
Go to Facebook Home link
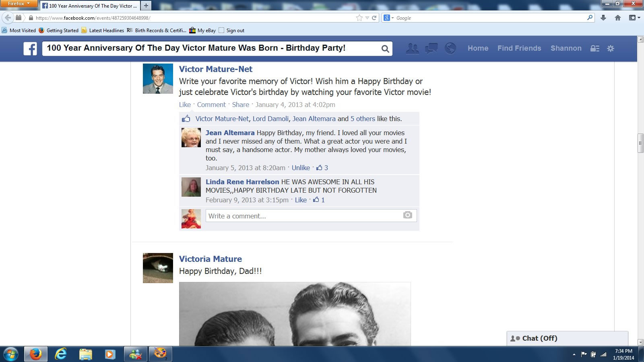click(478, 48)
